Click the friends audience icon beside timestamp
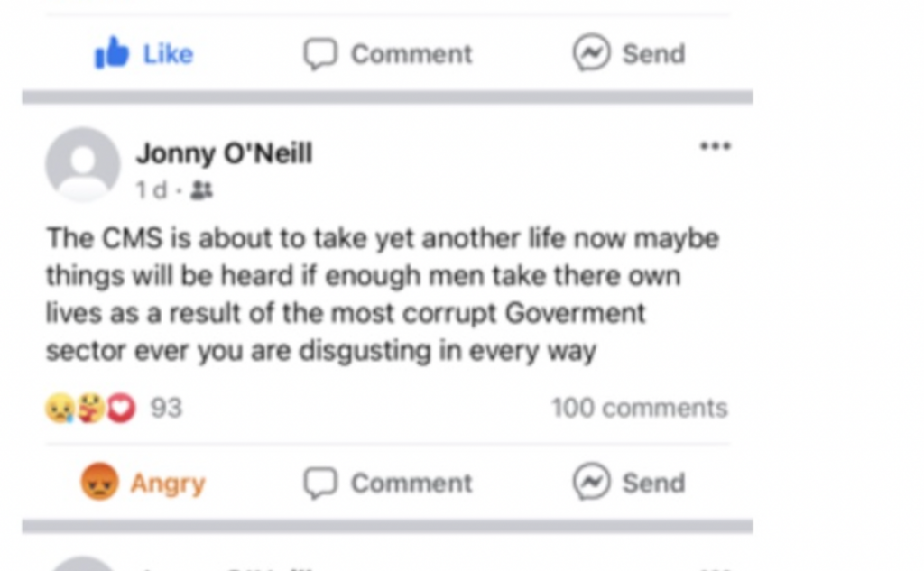This screenshot has width=924, height=571. pos(202,190)
